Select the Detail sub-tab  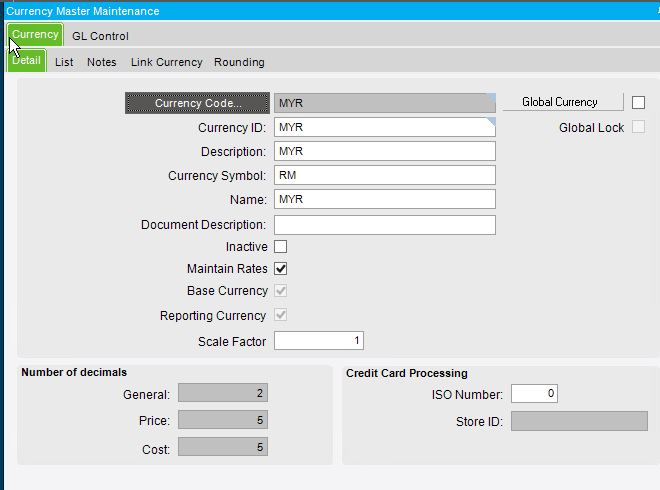tap(27, 61)
